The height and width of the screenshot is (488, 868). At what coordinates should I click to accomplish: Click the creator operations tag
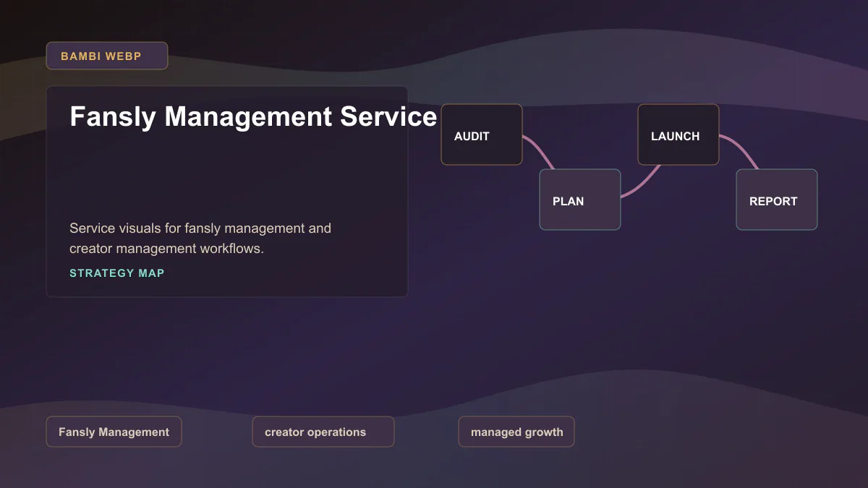tap(323, 432)
